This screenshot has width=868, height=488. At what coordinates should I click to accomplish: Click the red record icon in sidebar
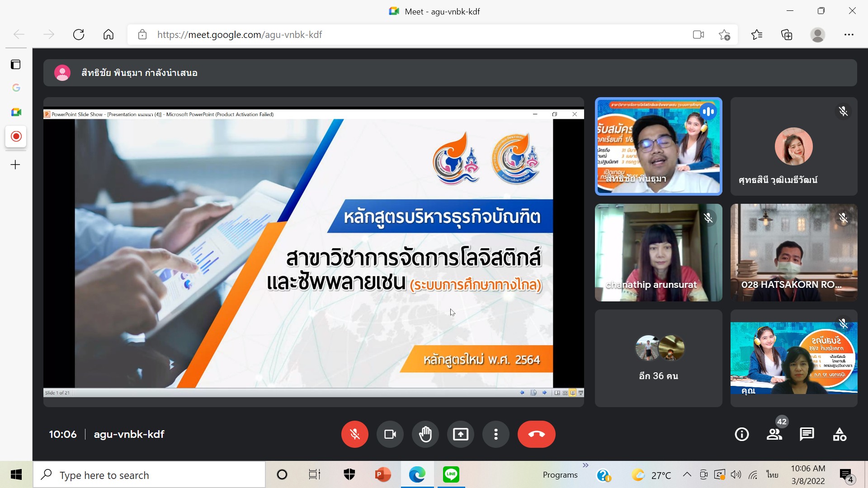tap(16, 136)
